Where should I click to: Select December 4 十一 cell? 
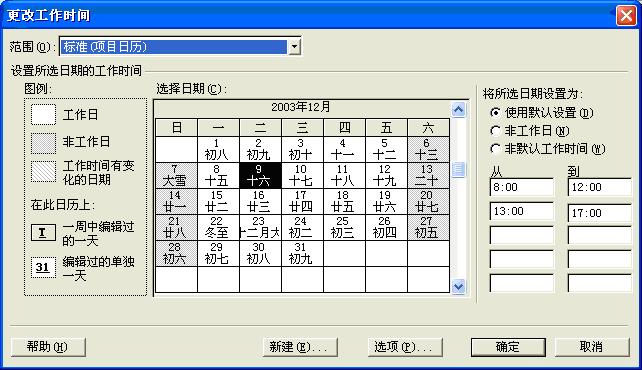point(345,149)
